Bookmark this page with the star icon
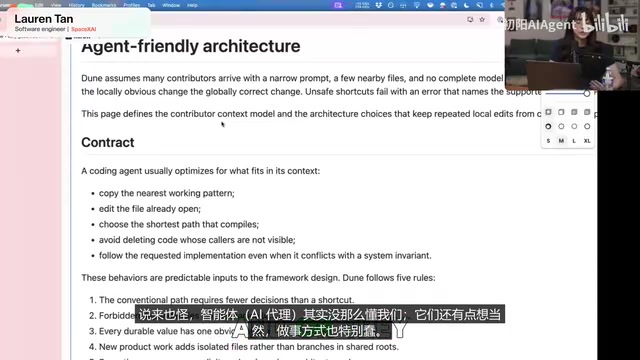The width and height of the screenshot is (640, 360). click(x=482, y=20)
